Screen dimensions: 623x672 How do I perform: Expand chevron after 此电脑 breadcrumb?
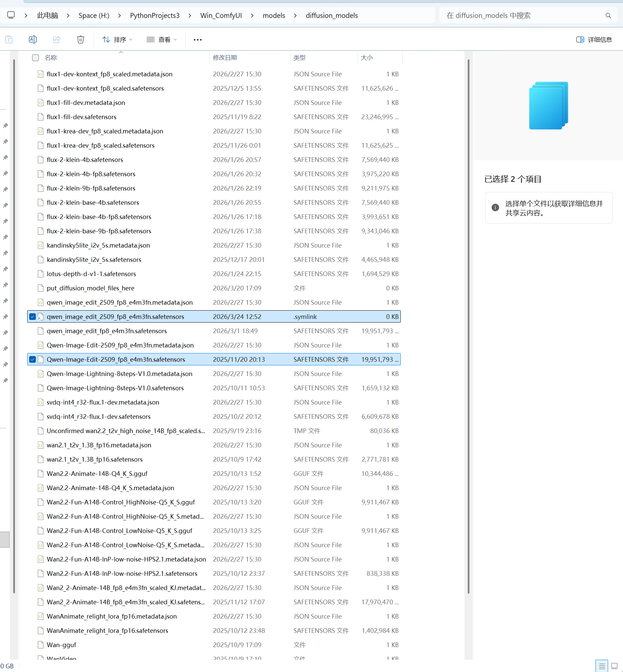[x=68, y=16]
